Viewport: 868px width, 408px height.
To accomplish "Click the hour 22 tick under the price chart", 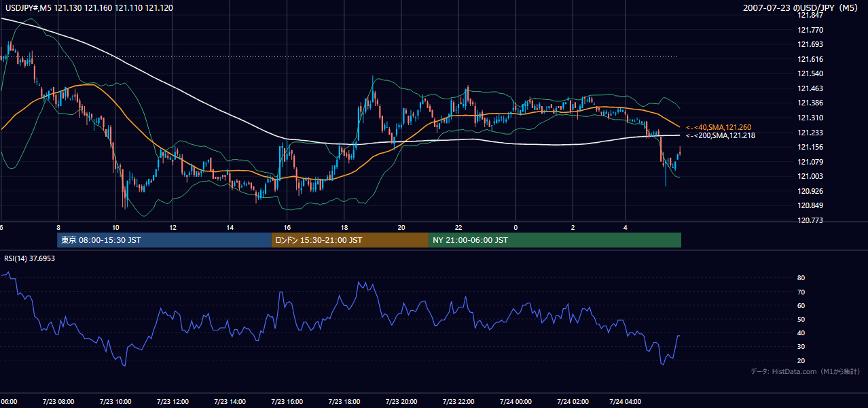I will (x=458, y=227).
